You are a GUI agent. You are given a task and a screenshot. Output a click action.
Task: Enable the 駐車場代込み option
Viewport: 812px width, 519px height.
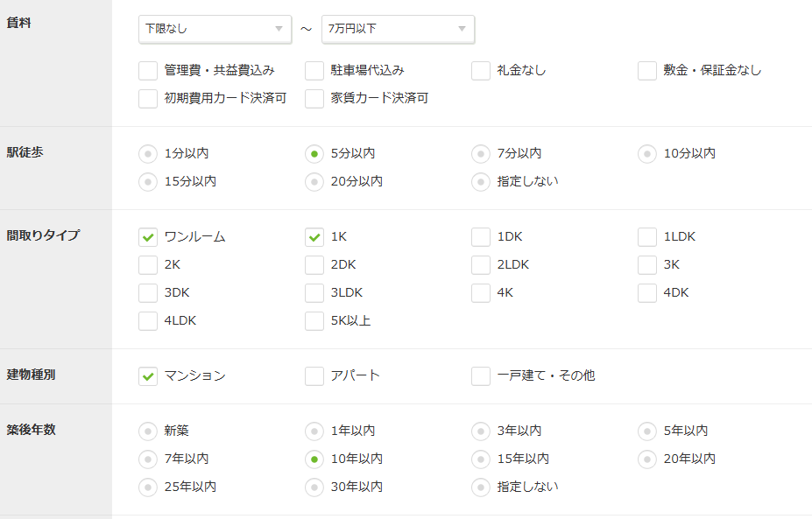click(x=314, y=71)
